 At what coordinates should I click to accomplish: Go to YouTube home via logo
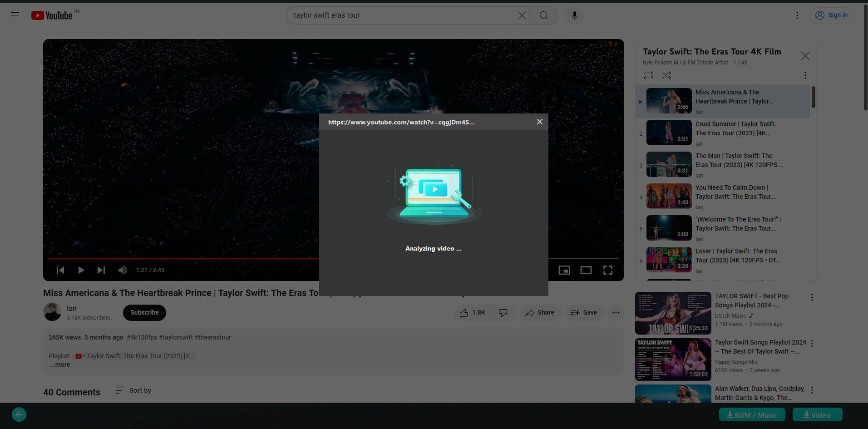(52, 15)
